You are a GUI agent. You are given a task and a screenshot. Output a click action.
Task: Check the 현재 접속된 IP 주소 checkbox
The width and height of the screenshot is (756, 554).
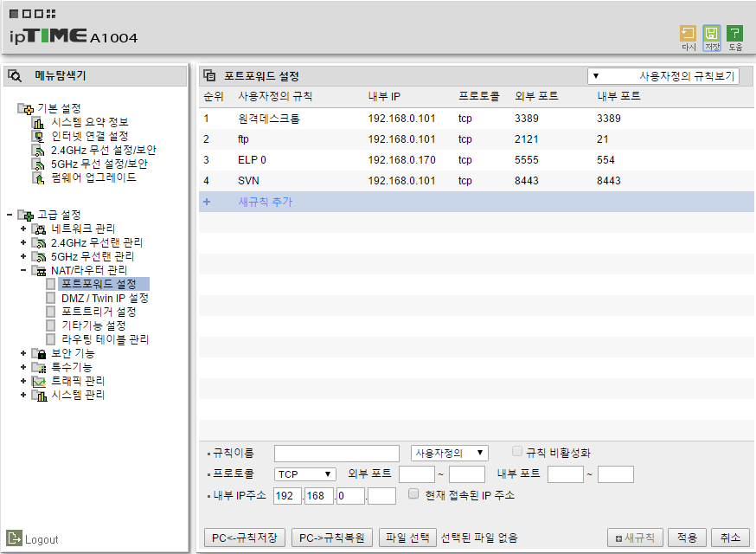[413, 493]
